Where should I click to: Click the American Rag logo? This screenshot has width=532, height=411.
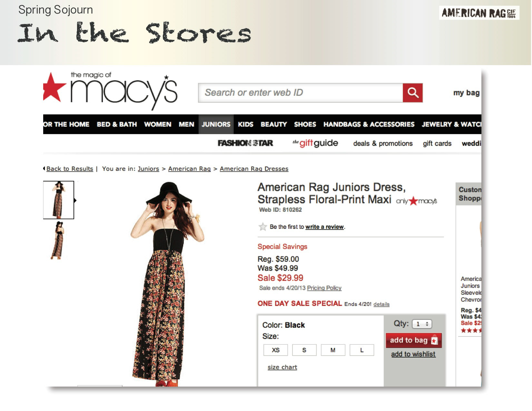tap(479, 13)
